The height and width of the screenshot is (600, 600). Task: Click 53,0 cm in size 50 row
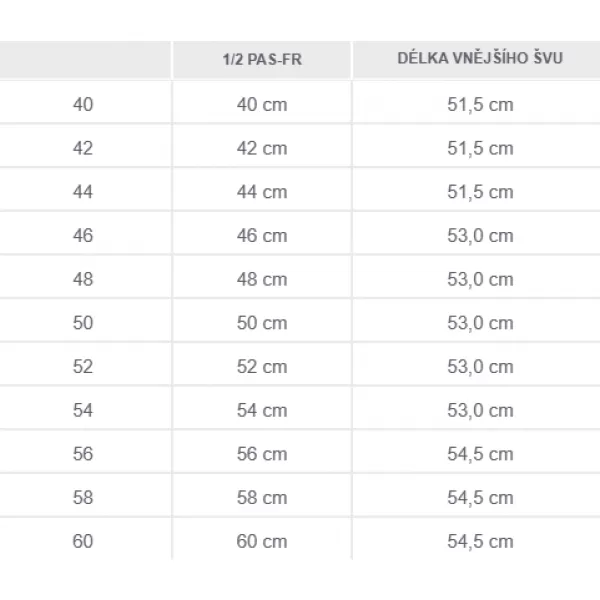click(x=480, y=323)
